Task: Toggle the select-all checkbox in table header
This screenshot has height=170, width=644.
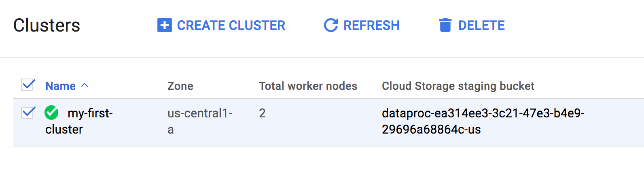Action: (28, 85)
